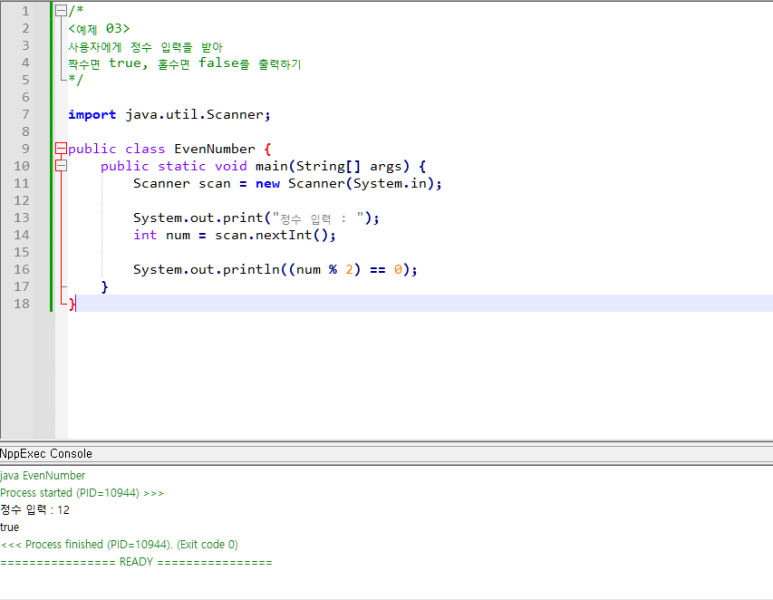Click 'main(String[] args)' in the method signature
This screenshot has height=600, width=773.
(x=332, y=166)
